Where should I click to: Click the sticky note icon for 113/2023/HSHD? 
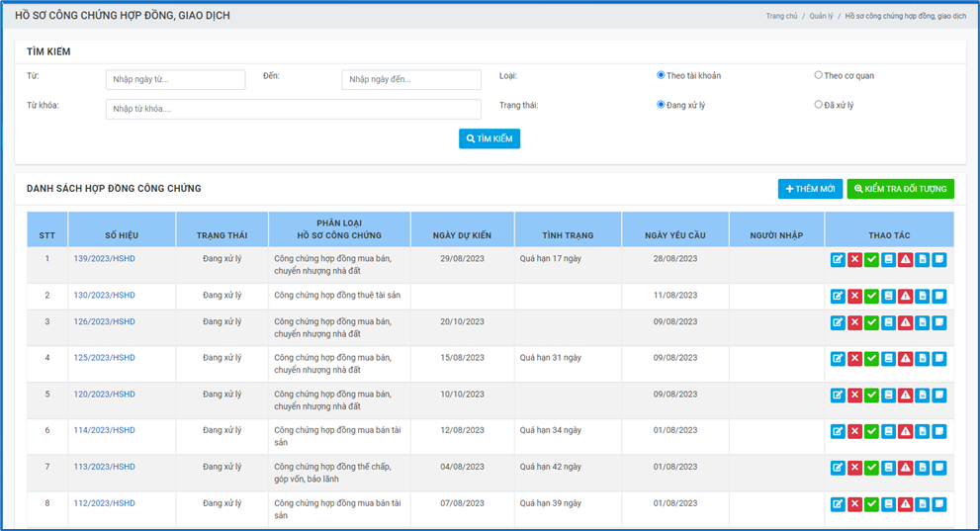[x=938, y=468]
